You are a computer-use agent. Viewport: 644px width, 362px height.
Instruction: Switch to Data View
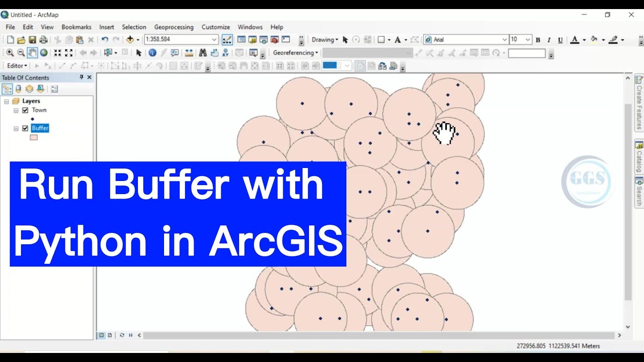(101, 335)
